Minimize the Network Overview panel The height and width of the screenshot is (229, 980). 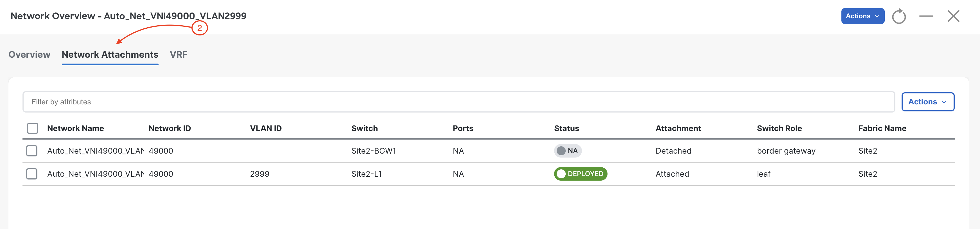(926, 16)
